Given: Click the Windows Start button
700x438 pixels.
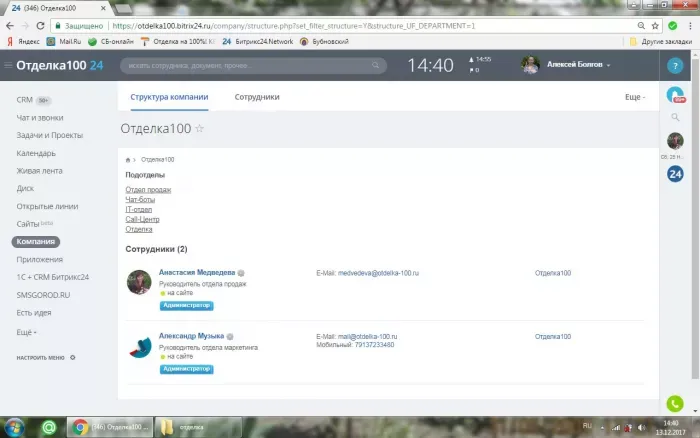Looking at the screenshot, I should coord(14,427).
